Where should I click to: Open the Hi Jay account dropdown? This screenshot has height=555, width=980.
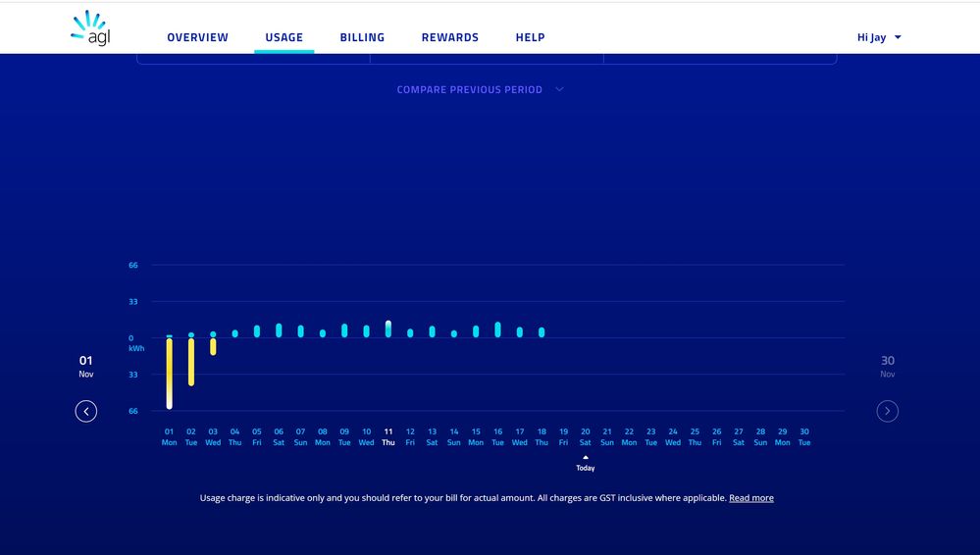click(x=878, y=37)
